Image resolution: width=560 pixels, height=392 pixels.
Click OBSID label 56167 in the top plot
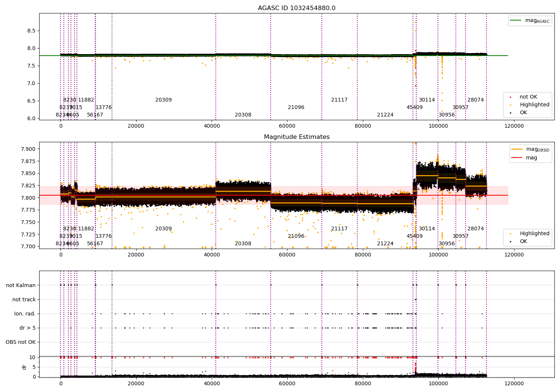tap(95, 115)
